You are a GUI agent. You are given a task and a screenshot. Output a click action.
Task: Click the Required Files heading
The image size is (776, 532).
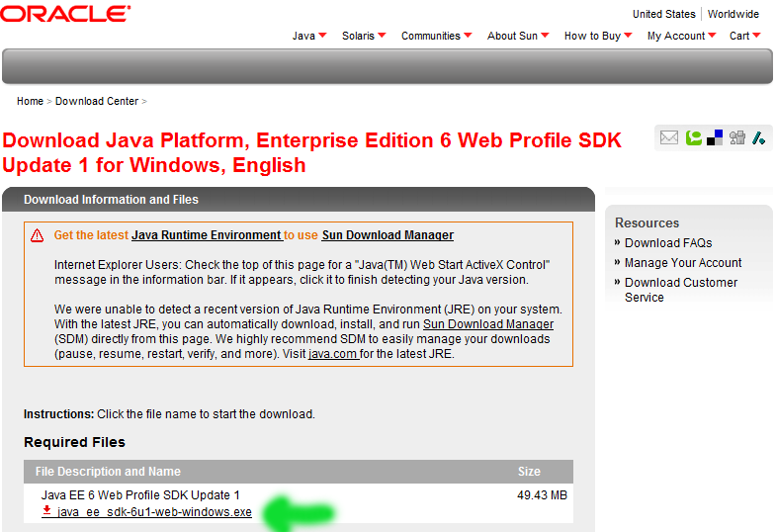(74, 442)
